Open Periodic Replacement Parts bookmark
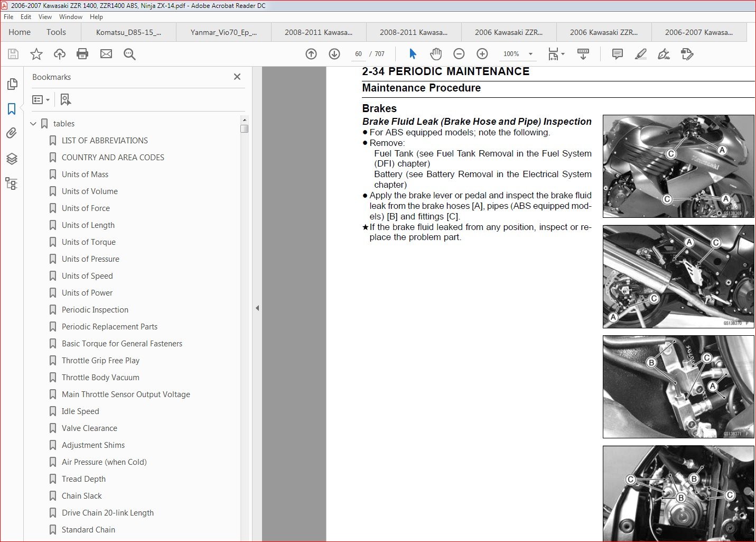This screenshot has width=756, height=542. click(109, 327)
